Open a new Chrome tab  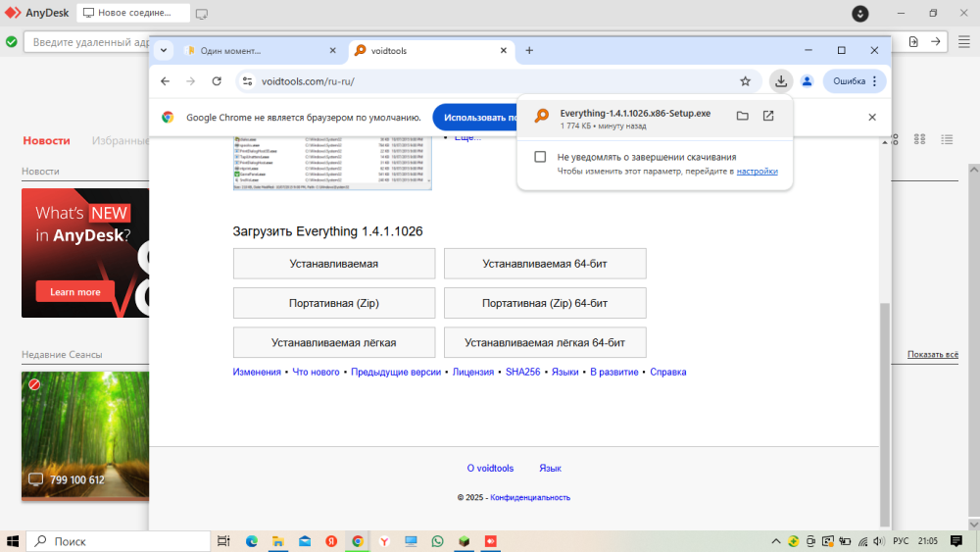coord(529,51)
